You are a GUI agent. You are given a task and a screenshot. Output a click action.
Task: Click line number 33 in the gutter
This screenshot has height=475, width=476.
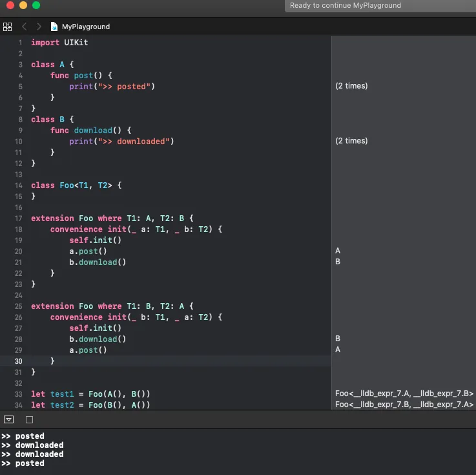click(x=19, y=394)
